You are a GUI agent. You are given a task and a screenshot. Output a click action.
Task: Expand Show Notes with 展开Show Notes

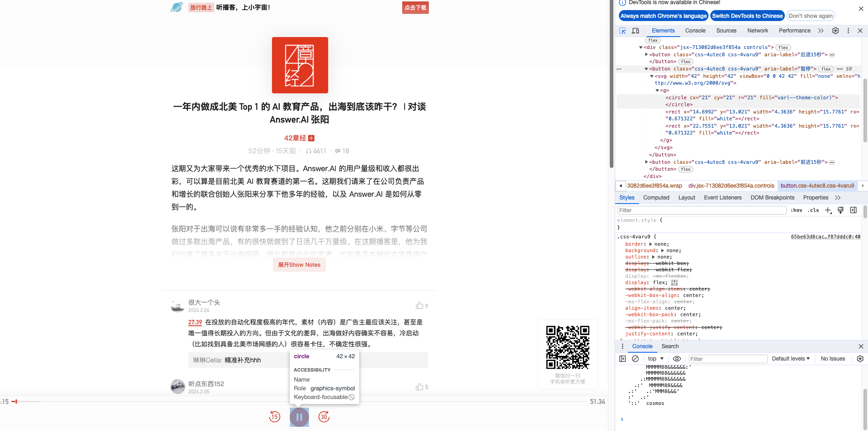click(299, 265)
